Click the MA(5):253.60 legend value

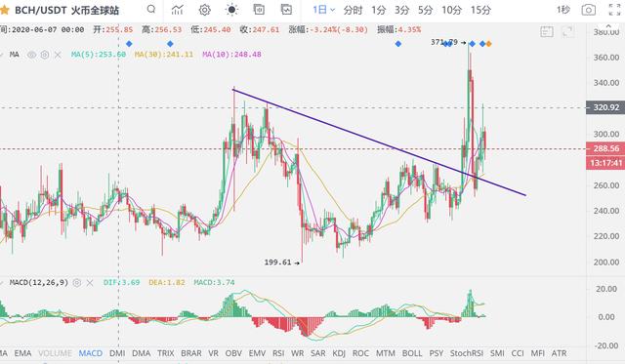pos(99,55)
